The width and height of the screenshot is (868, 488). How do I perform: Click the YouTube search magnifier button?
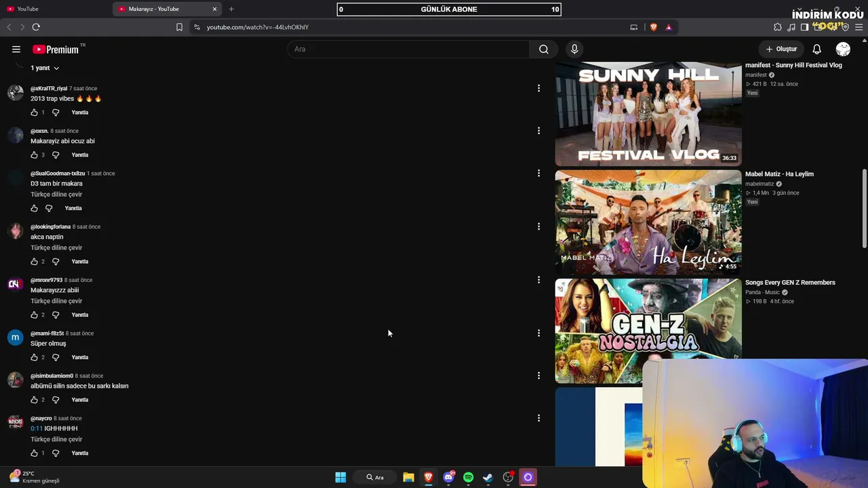544,49
